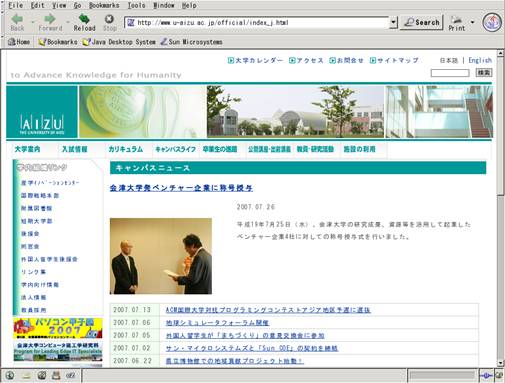Expand the Forward history dropdown arrow

(68, 22)
